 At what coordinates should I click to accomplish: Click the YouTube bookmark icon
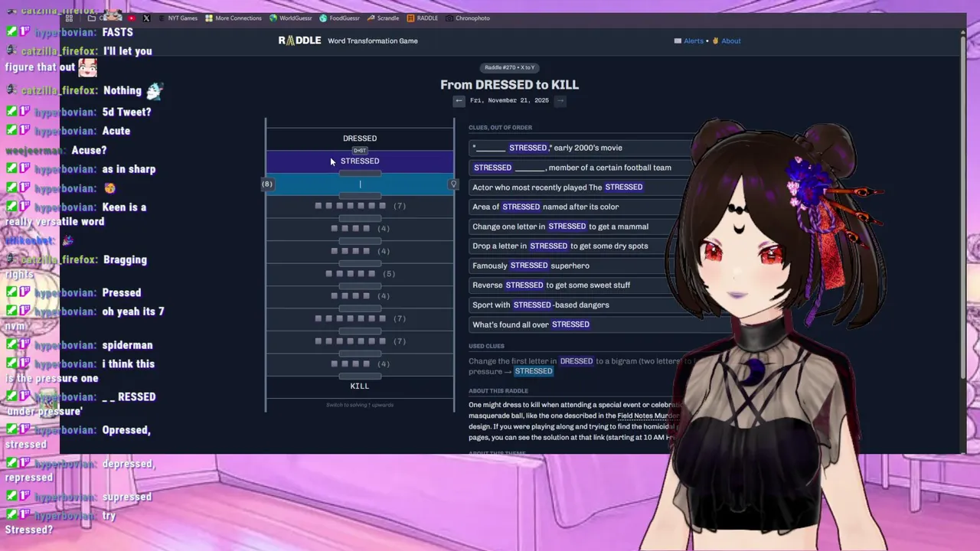(132, 18)
